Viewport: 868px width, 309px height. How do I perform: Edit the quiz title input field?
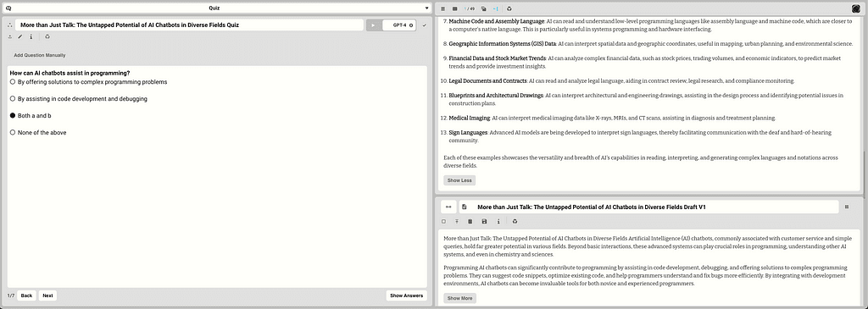[x=189, y=25]
